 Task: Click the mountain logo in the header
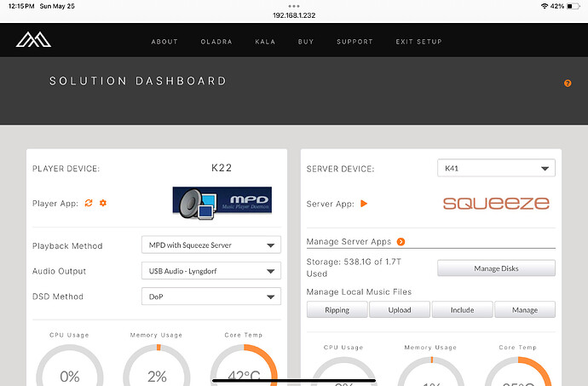pyautogui.click(x=33, y=40)
